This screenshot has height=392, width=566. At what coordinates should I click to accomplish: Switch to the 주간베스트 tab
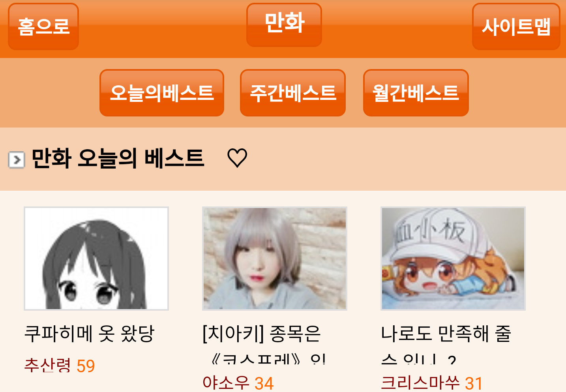click(293, 93)
